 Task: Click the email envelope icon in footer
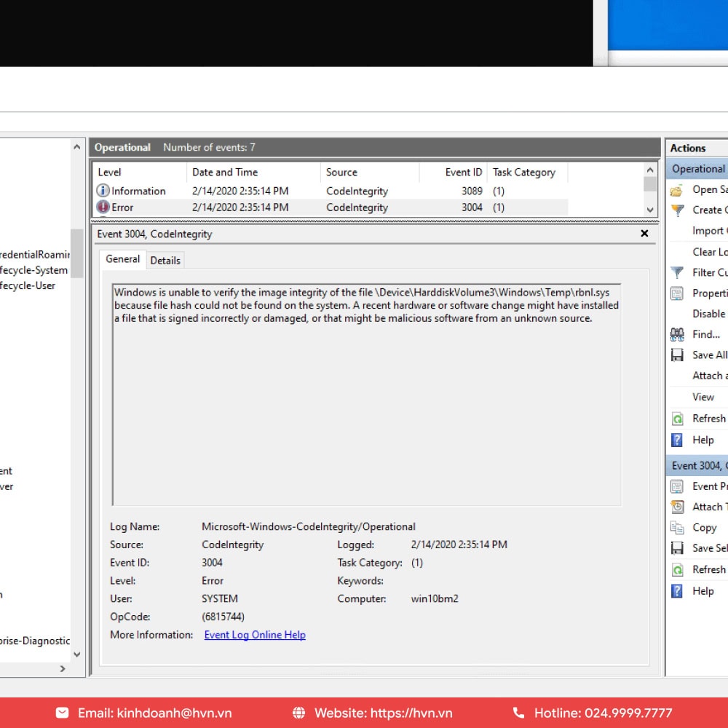click(x=62, y=713)
